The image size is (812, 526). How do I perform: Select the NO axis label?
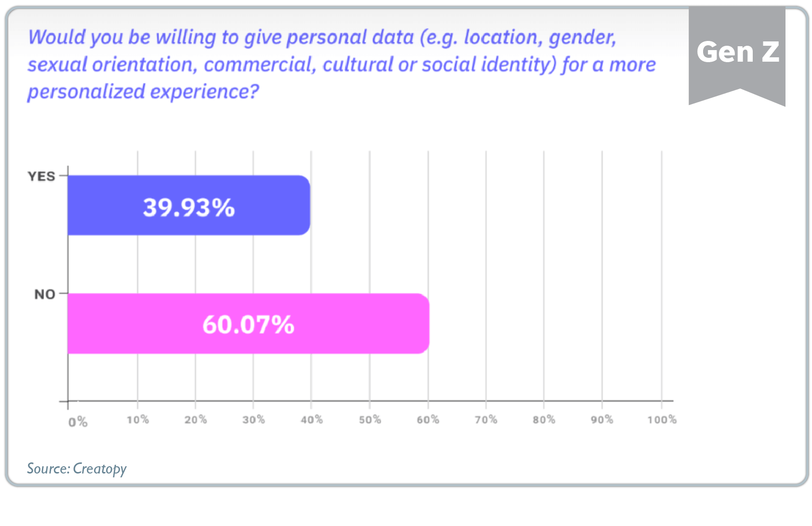click(x=45, y=294)
